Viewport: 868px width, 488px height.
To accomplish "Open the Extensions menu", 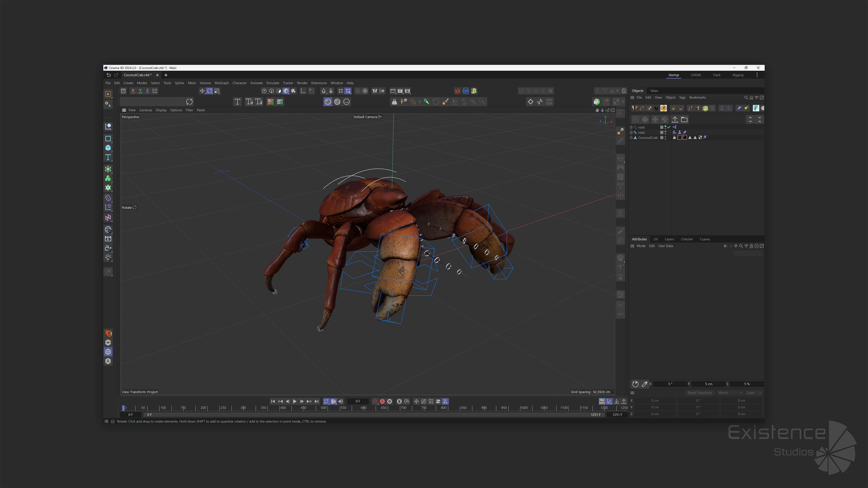I will coord(319,83).
